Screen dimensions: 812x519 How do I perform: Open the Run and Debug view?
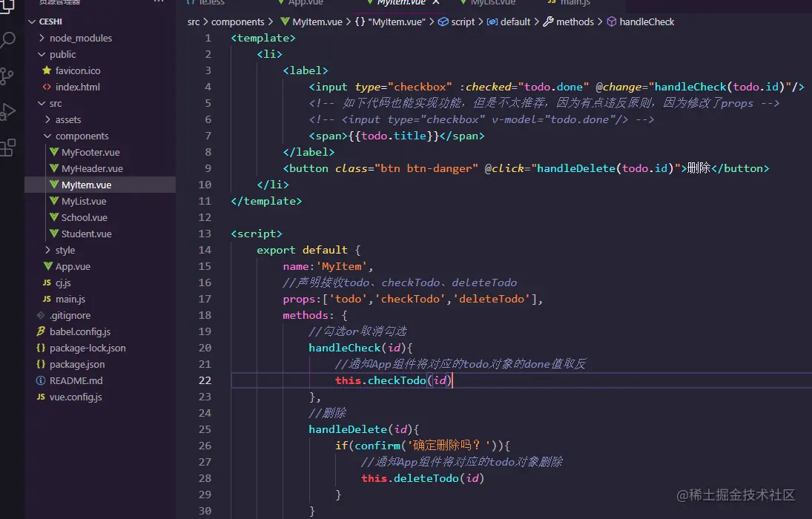[7, 112]
